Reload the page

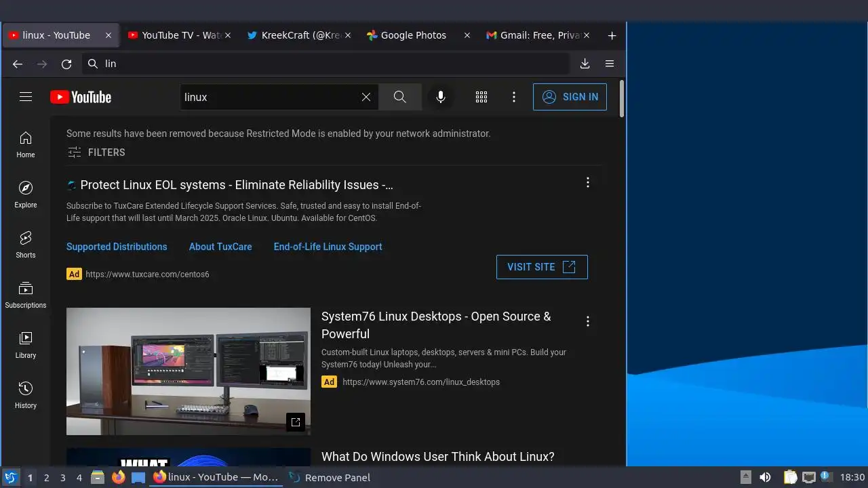(x=66, y=64)
